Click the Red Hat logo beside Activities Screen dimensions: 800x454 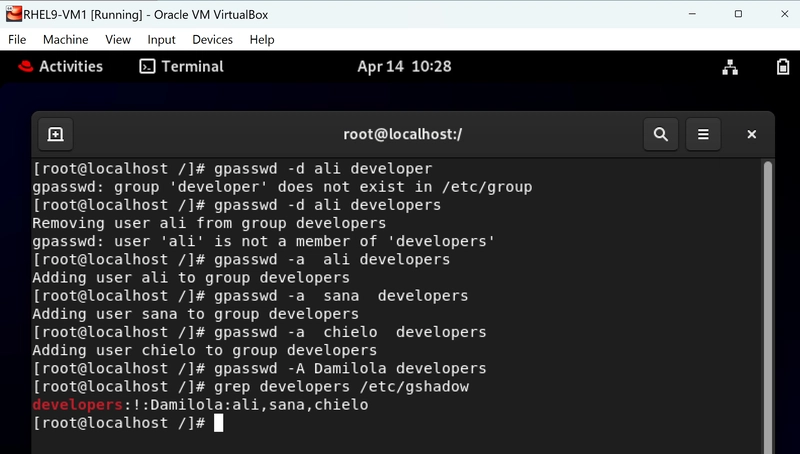coord(26,66)
